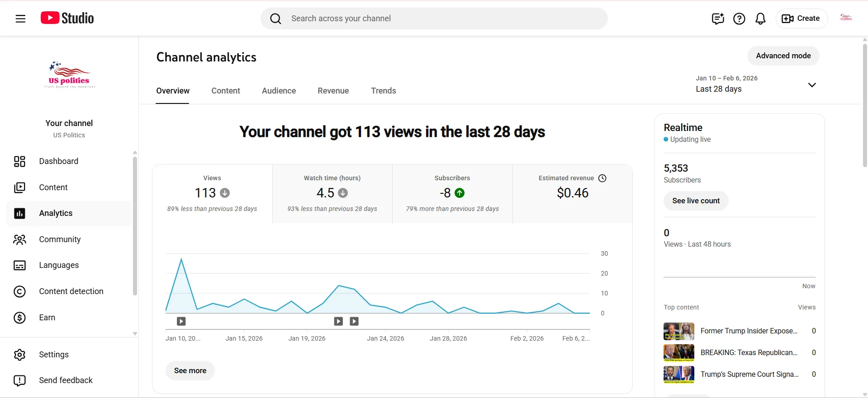
Task: Switch to the Audience tab
Action: [279, 91]
